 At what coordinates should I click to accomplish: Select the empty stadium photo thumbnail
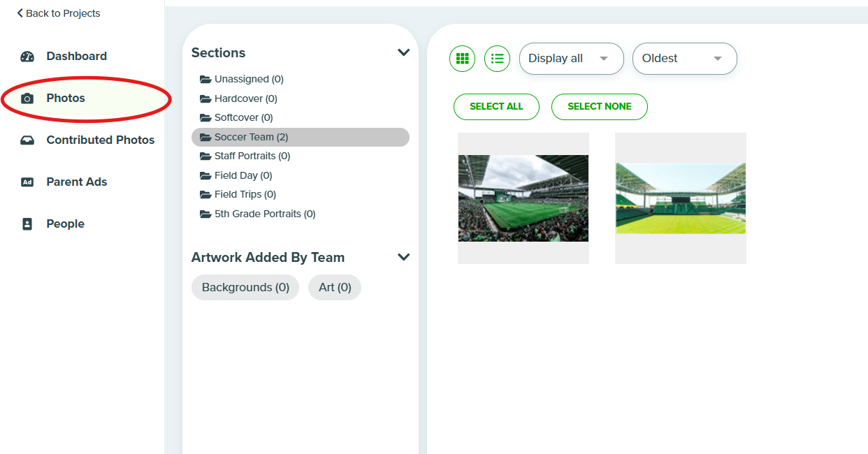(x=681, y=198)
